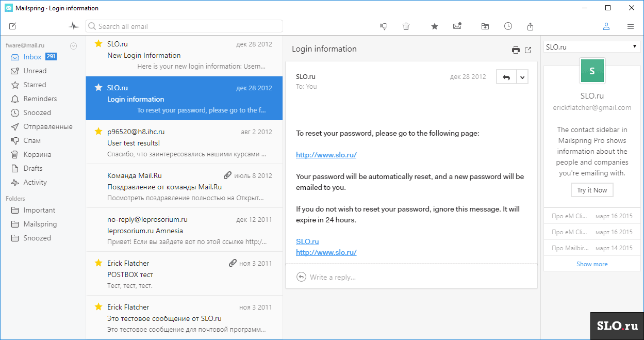Click the Try it Now button
Screen dimensions: 644x340
point(592,190)
